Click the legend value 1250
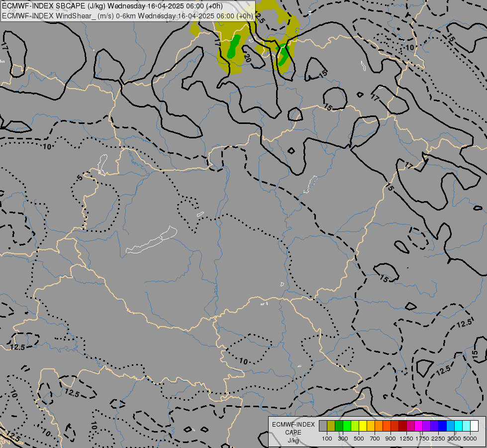Image resolution: width=487 pixels, height=448 pixels. (x=406, y=439)
